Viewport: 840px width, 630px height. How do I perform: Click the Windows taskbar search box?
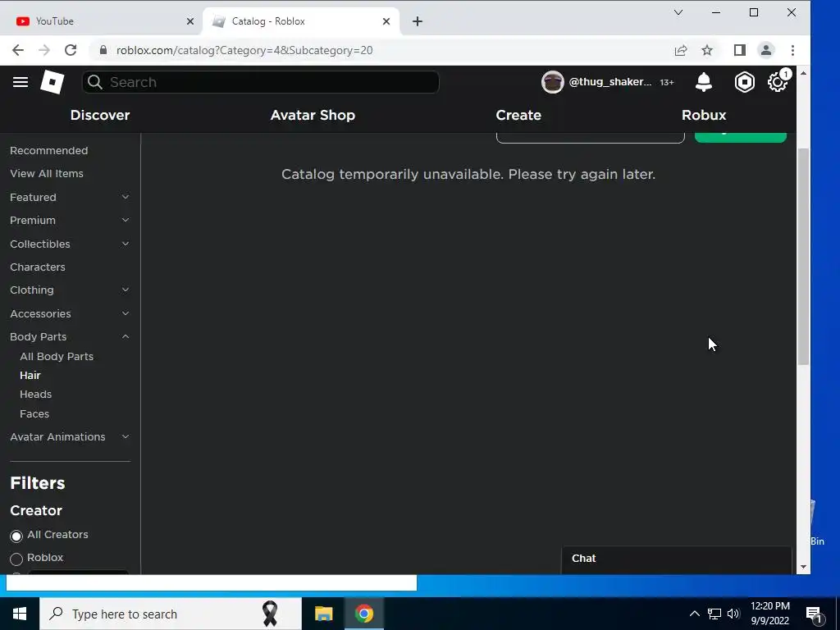(171, 614)
